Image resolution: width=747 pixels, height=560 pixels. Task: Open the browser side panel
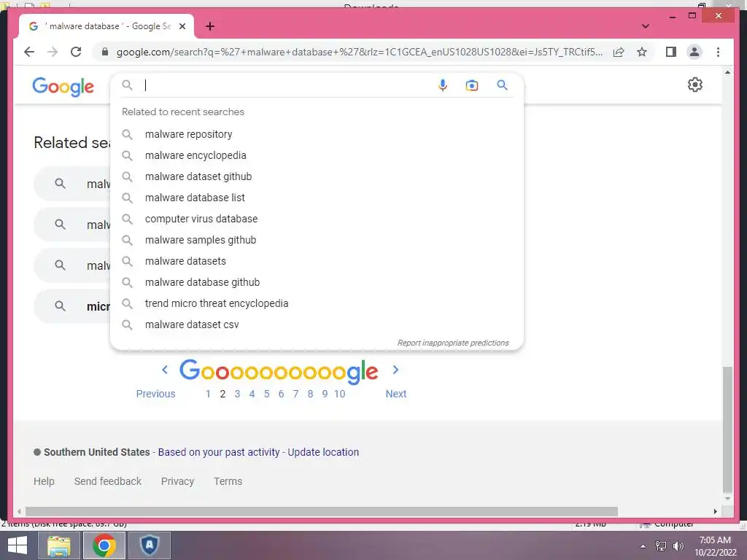pos(671,52)
